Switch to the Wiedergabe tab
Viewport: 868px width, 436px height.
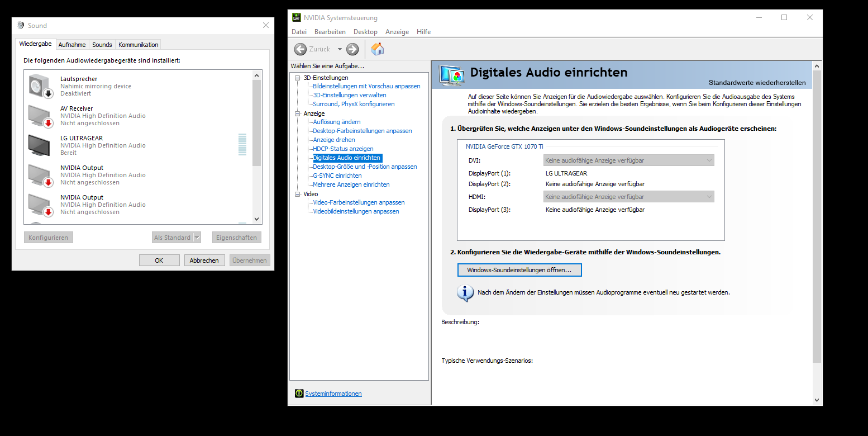tap(35, 44)
